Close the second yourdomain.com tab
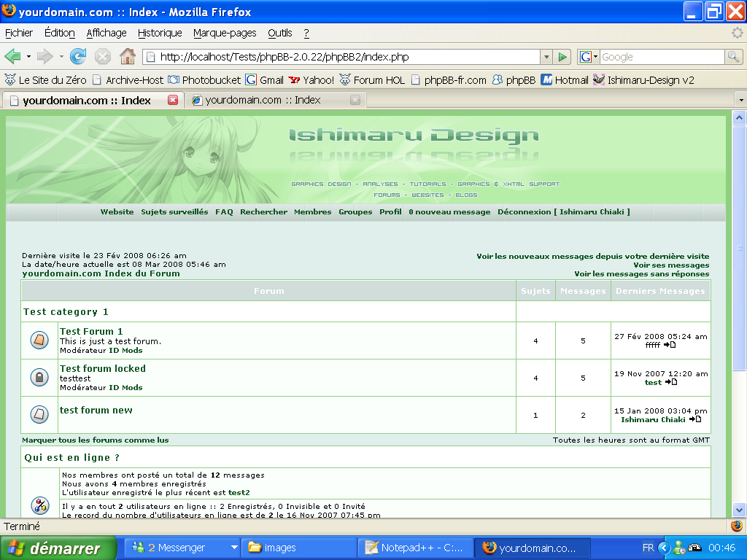The width and height of the screenshot is (747, 560). (355, 100)
